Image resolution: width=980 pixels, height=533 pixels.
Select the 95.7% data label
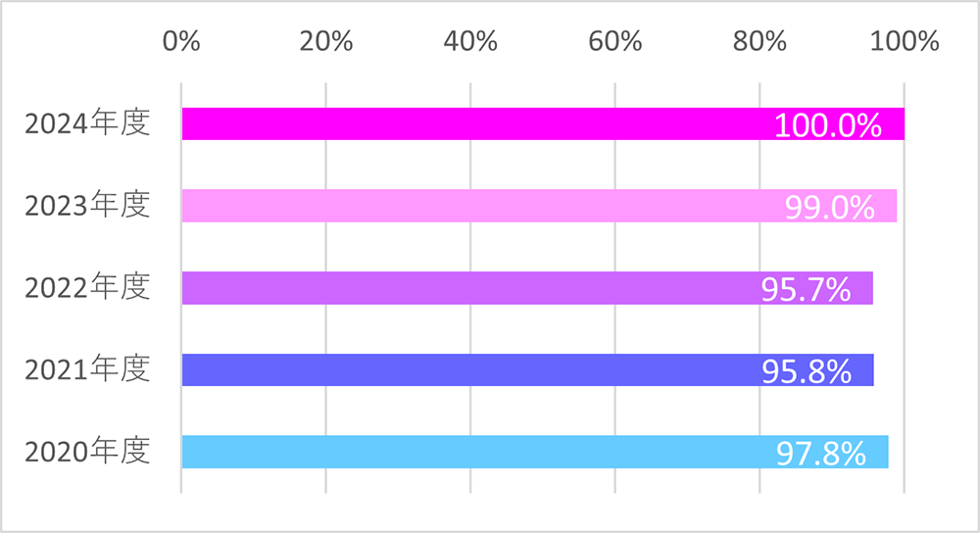[805, 290]
